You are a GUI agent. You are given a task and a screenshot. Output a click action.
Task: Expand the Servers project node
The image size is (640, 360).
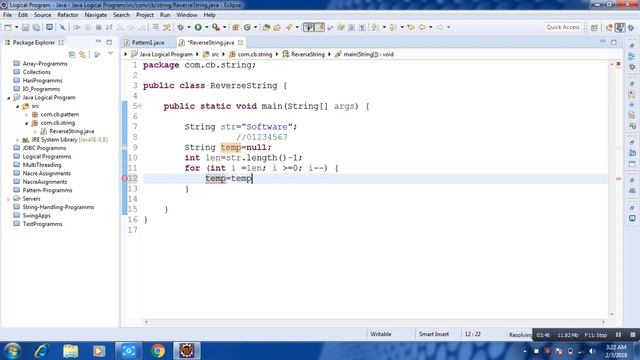tap(9, 199)
